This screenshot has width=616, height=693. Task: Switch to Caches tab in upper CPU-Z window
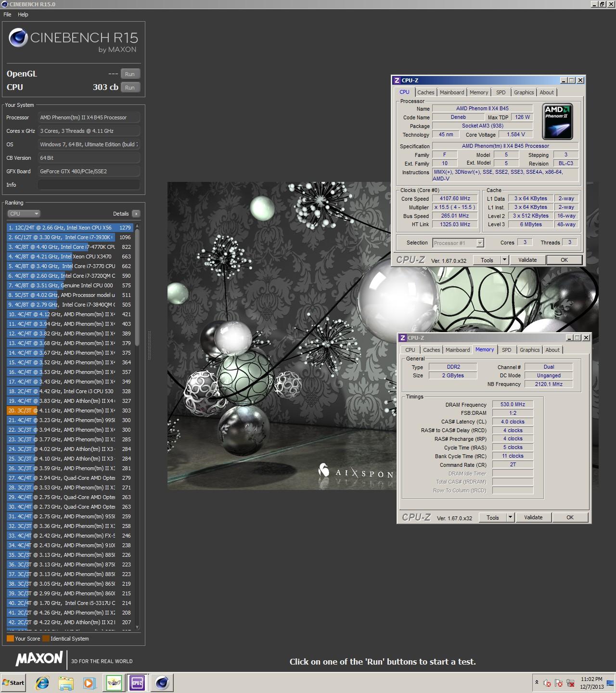426,92
